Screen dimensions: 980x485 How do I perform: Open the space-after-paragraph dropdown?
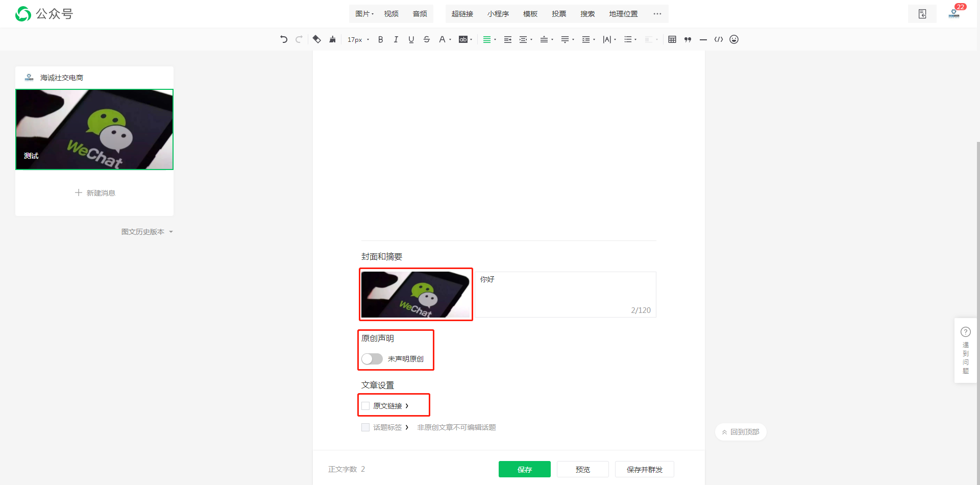568,39
